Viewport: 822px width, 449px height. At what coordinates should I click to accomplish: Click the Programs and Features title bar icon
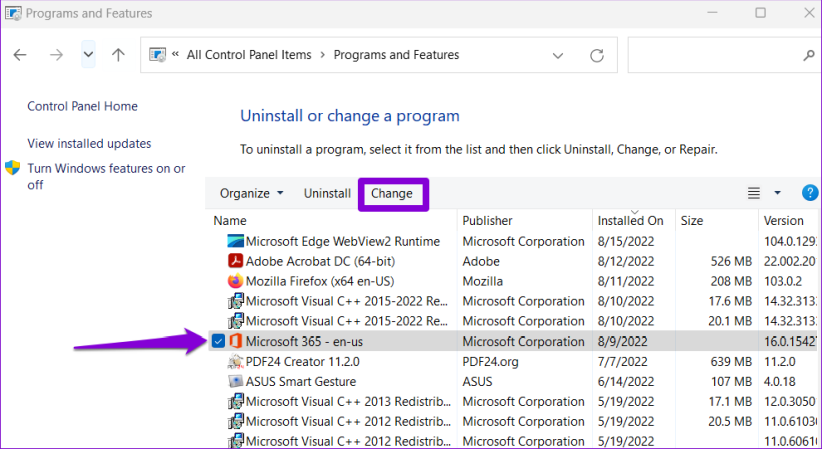[x=13, y=13]
